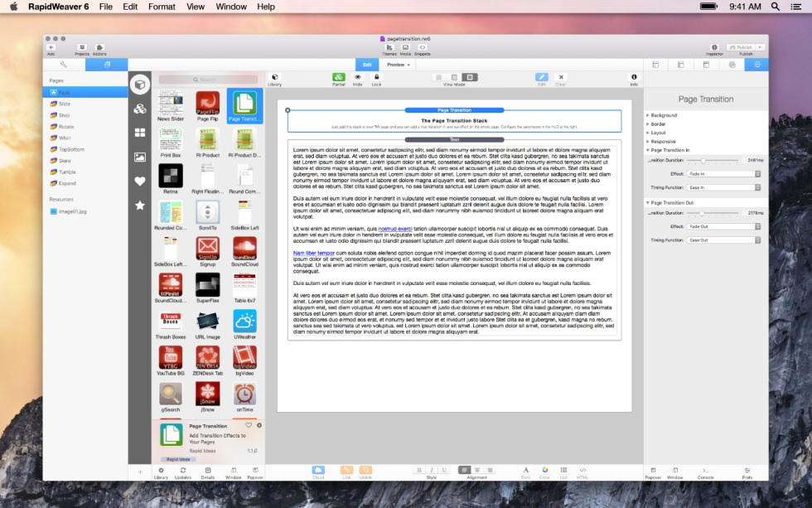
Task: Click the Link icon in bottom toolbar
Action: (346, 470)
